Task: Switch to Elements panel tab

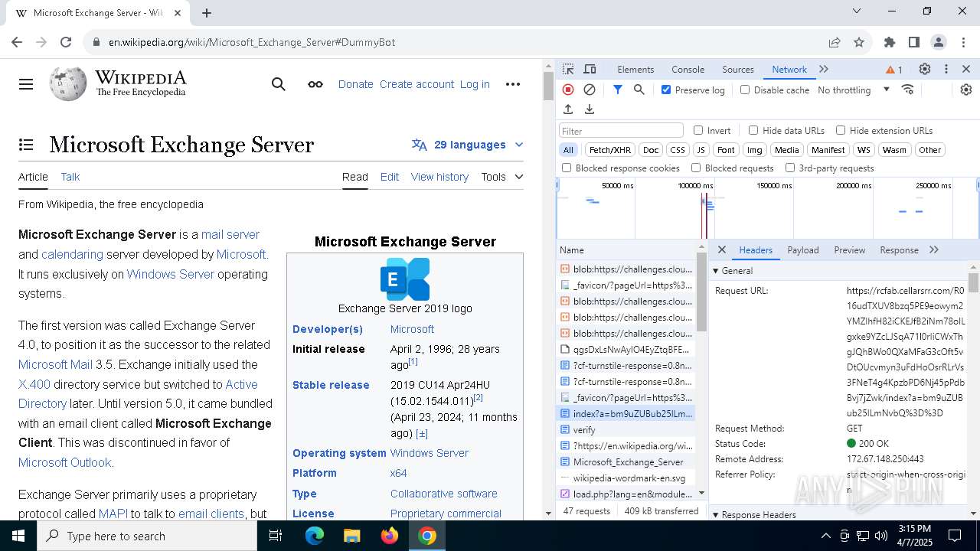Action: [x=635, y=69]
